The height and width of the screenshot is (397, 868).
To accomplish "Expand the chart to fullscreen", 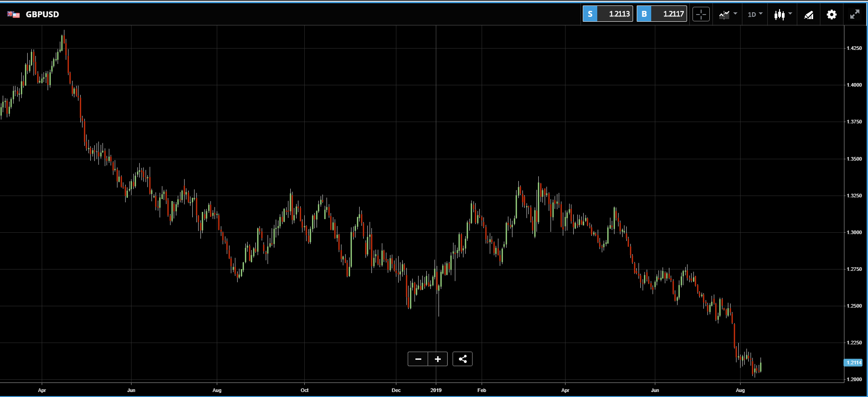I will [855, 15].
